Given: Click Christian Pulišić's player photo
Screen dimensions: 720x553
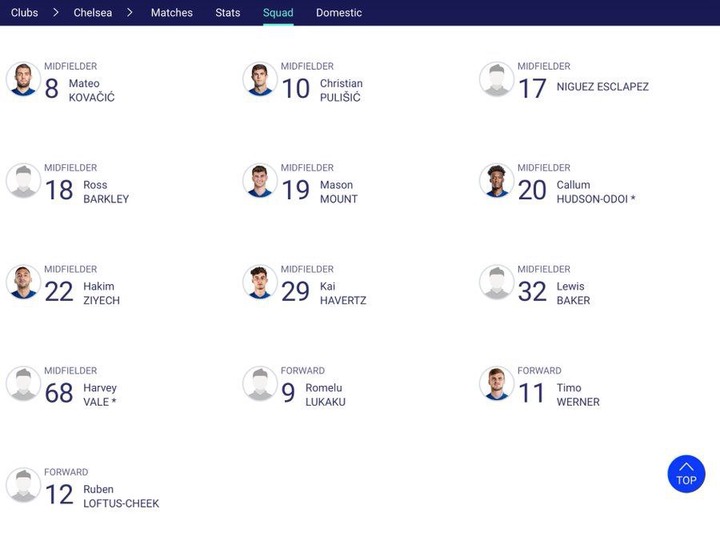Looking at the screenshot, I should [x=260, y=79].
